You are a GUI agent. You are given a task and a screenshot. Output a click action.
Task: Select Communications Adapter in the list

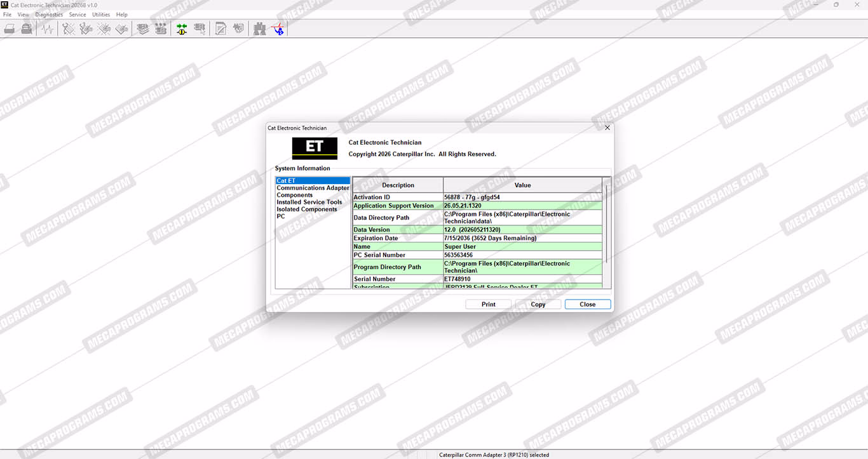pyautogui.click(x=313, y=188)
